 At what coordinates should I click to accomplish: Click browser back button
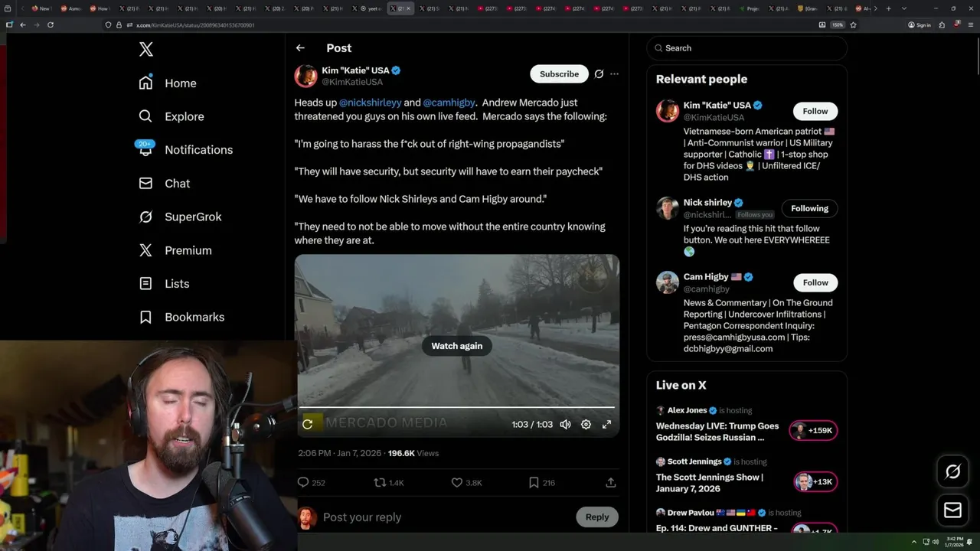pos(23,24)
